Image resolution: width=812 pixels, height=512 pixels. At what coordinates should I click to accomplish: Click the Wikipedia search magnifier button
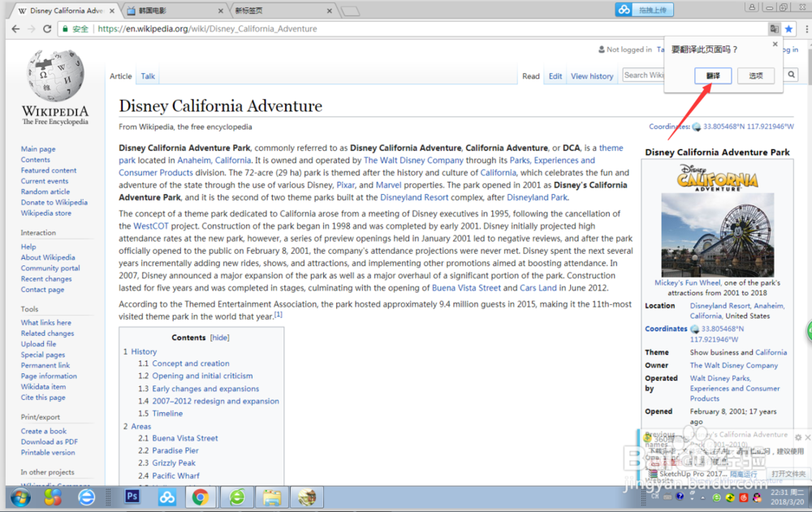coord(791,75)
